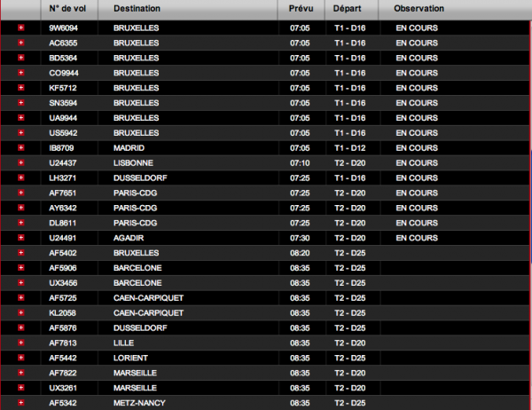Screen dimensions: 532x410
Task: Click the plus icon for AF5342 Metz-Nancy
Action: point(21,403)
